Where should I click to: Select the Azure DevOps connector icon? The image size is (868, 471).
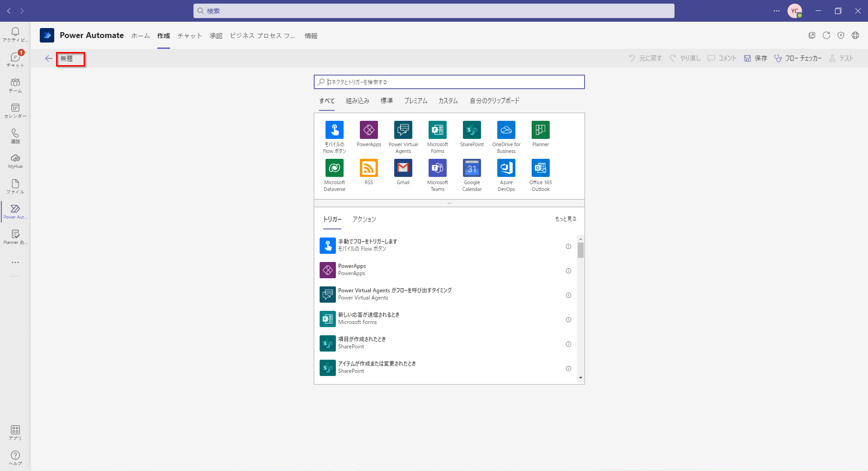pos(506,168)
